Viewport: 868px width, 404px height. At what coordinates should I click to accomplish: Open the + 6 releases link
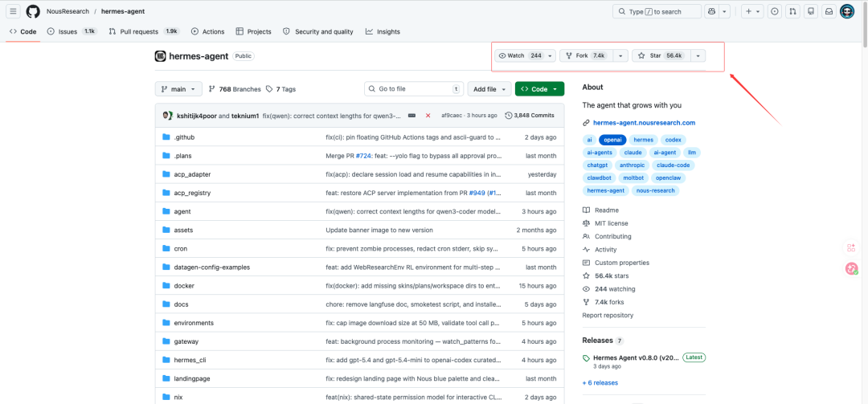tap(600, 382)
